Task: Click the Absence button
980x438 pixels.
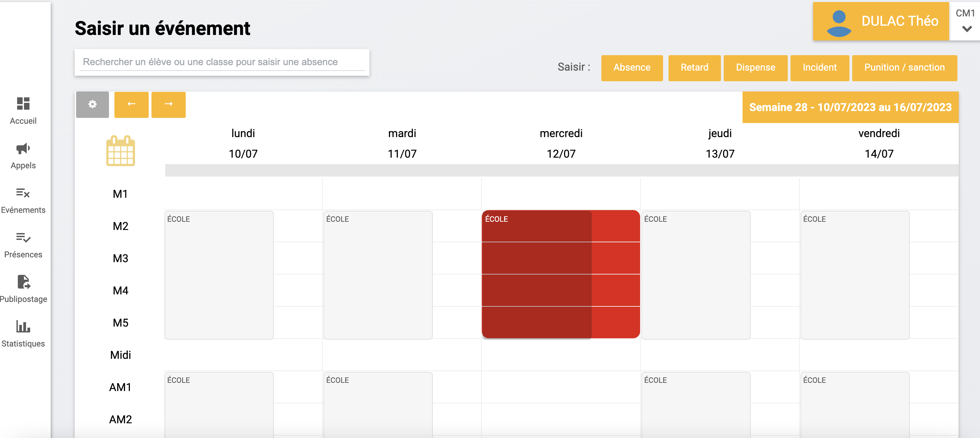Action: [x=632, y=68]
